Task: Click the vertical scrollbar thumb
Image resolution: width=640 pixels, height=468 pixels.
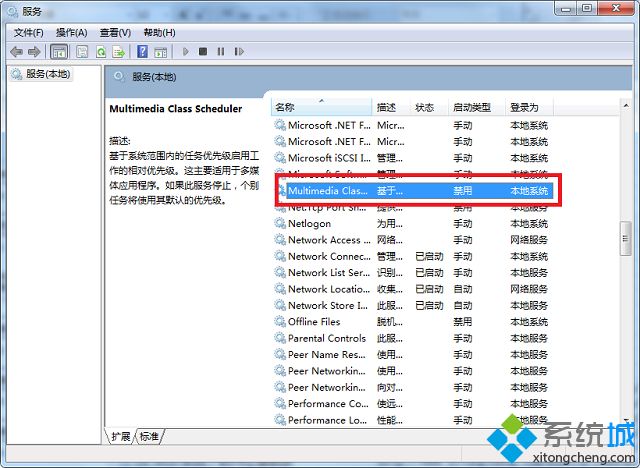Action: [625, 239]
